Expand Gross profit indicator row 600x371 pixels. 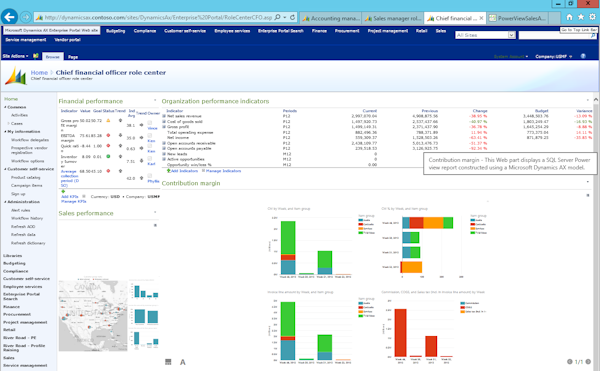point(164,127)
